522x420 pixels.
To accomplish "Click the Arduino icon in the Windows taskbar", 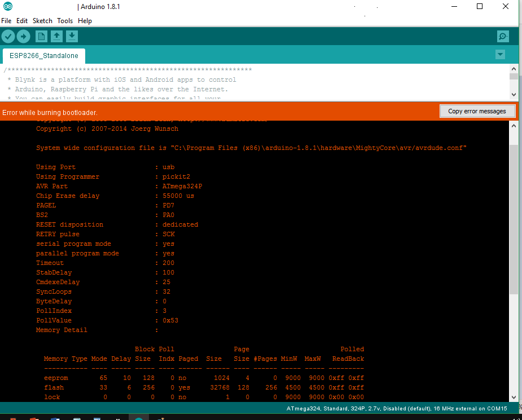I will click(x=139, y=418).
